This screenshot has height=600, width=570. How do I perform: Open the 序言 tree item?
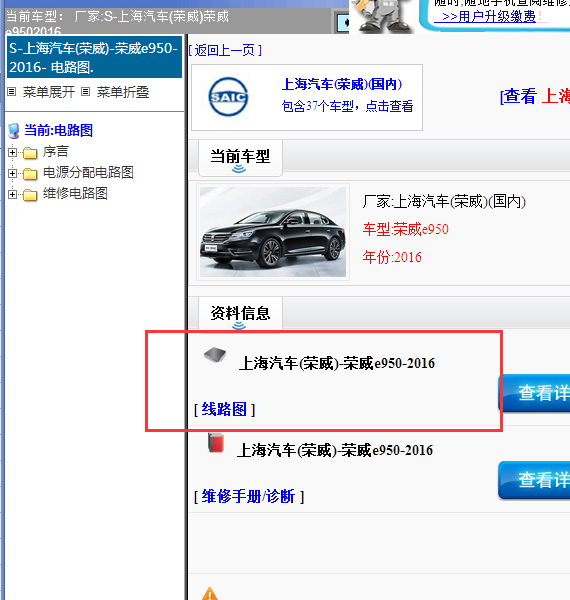tap(55, 152)
